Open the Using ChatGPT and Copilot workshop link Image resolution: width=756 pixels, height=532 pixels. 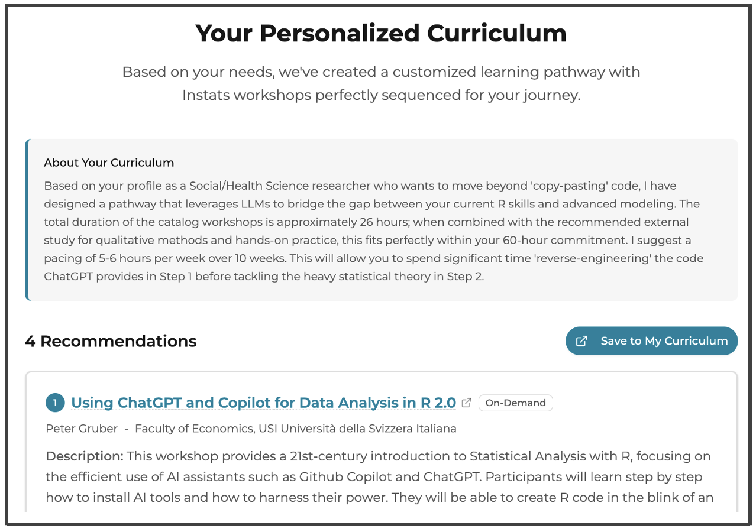click(263, 403)
